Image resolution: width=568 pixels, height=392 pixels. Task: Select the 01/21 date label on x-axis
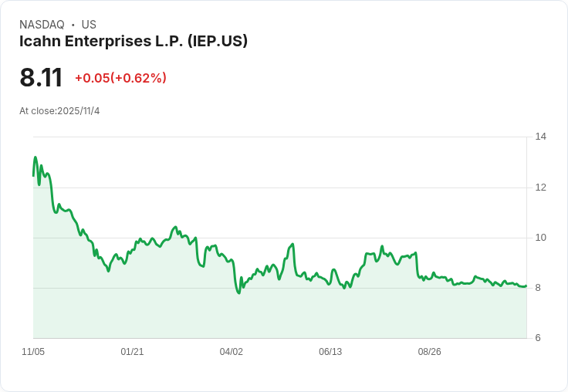(x=132, y=351)
